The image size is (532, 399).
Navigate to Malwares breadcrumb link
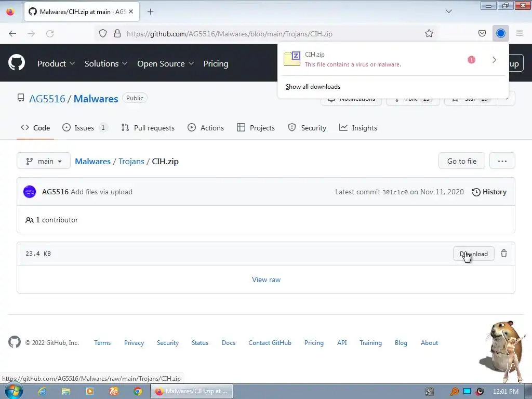[92, 161]
